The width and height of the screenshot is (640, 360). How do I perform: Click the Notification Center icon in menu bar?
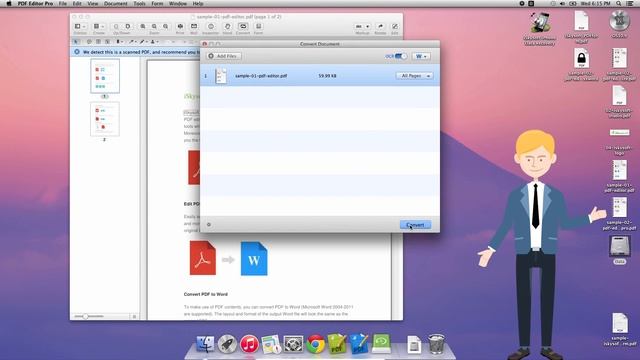coord(631,4)
